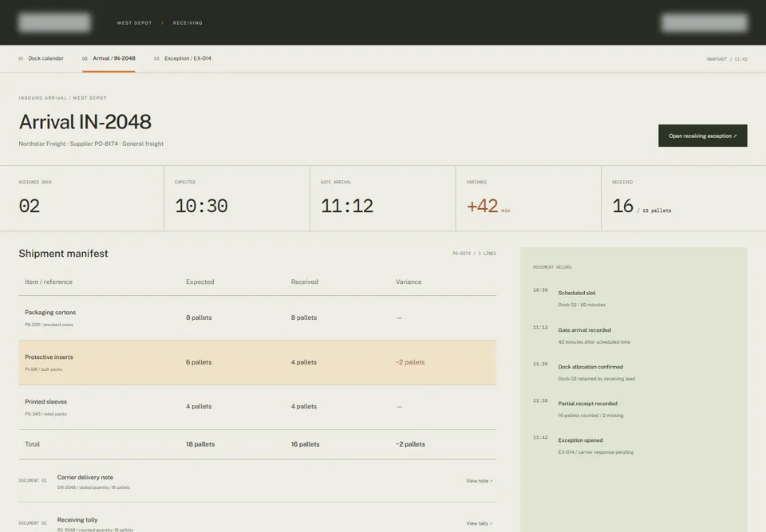
Task: Click Packaging cartons received 8 pallets cell
Action: pyautogui.click(x=304, y=317)
